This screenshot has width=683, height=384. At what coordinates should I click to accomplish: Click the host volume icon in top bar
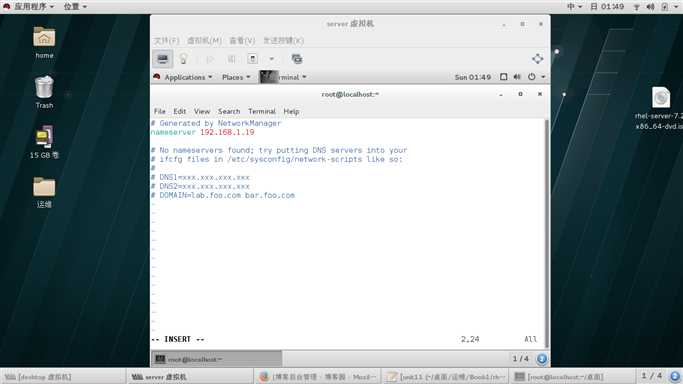coord(650,7)
